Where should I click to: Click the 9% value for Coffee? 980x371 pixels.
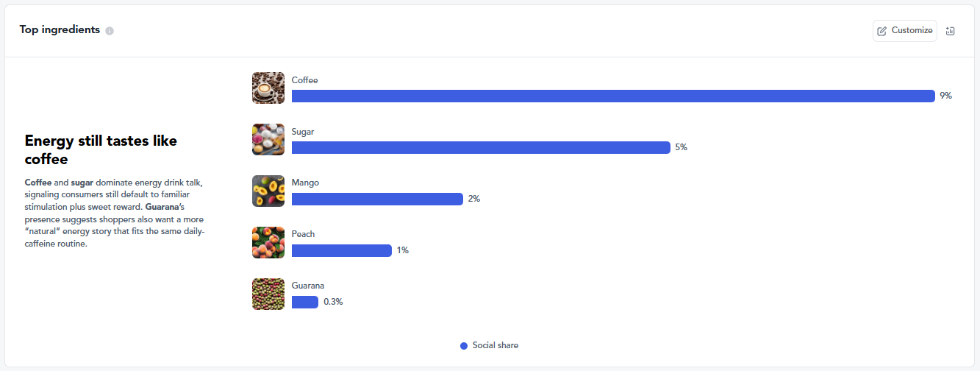(x=945, y=96)
